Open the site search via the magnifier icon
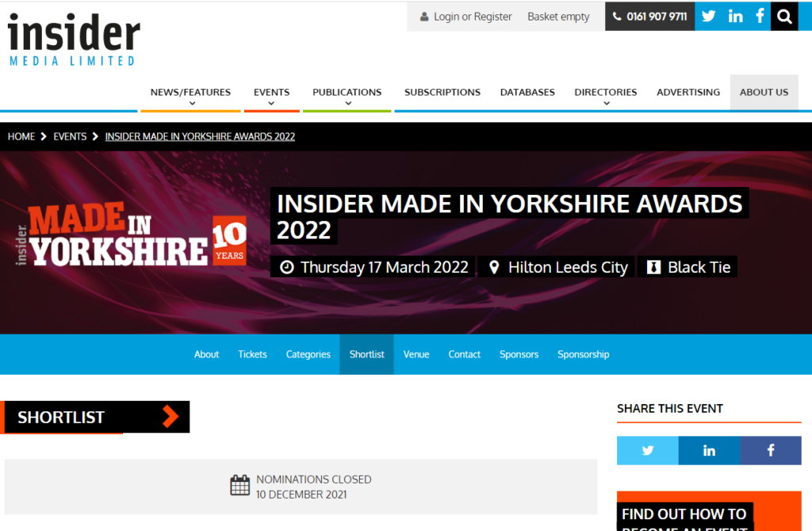This screenshot has width=812, height=531. click(x=784, y=16)
